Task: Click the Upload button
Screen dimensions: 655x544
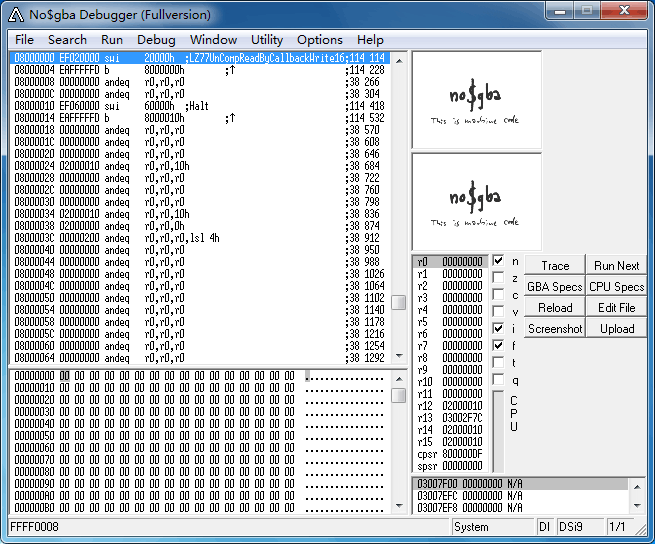Action: coord(616,329)
